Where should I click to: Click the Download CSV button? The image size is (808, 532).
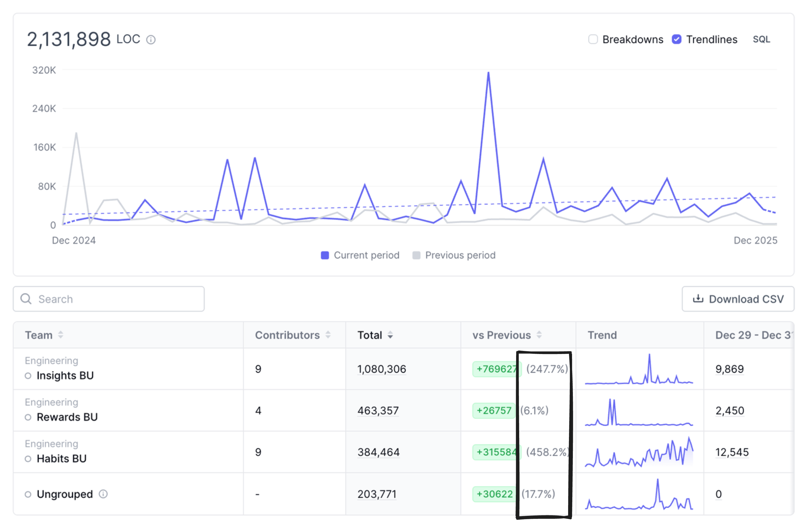(738, 299)
